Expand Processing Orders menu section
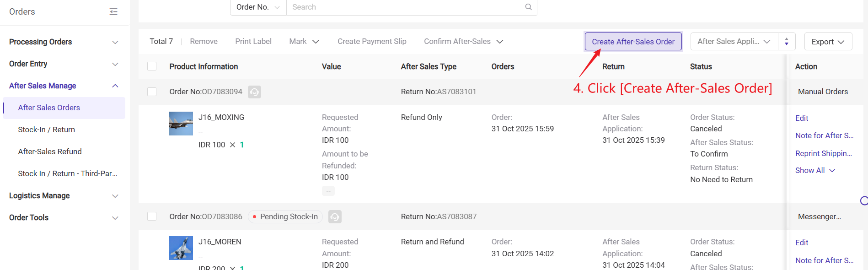The width and height of the screenshot is (868, 270). point(64,42)
